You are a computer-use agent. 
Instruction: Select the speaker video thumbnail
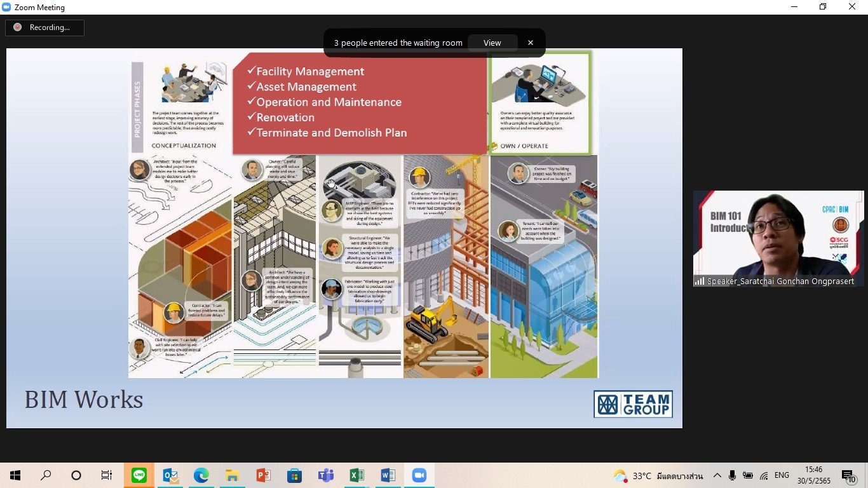(778, 238)
